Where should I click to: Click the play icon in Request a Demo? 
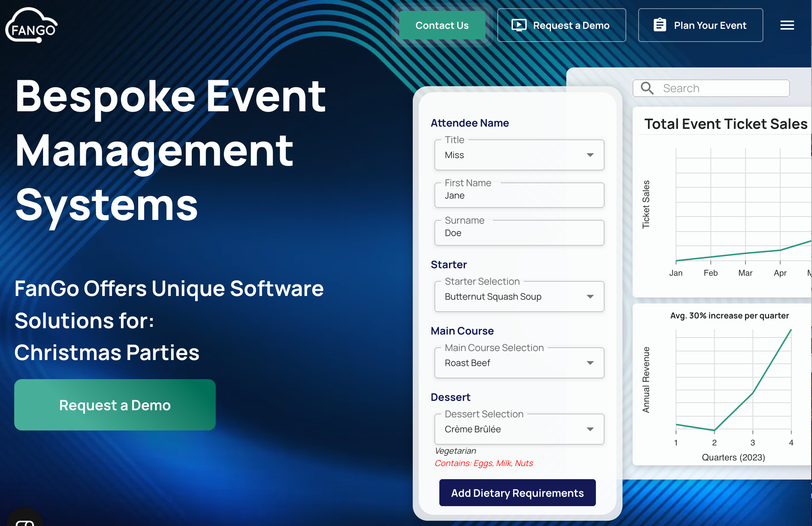click(519, 25)
